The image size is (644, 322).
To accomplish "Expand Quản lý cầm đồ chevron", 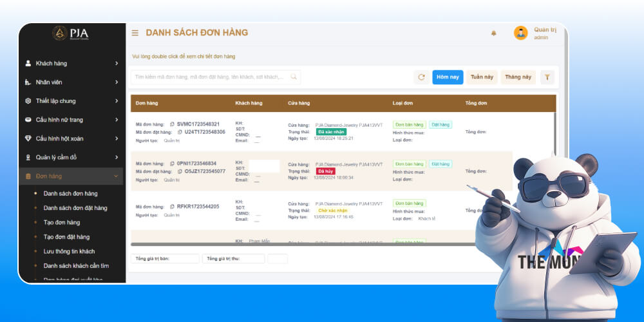I will coord(117,157).
